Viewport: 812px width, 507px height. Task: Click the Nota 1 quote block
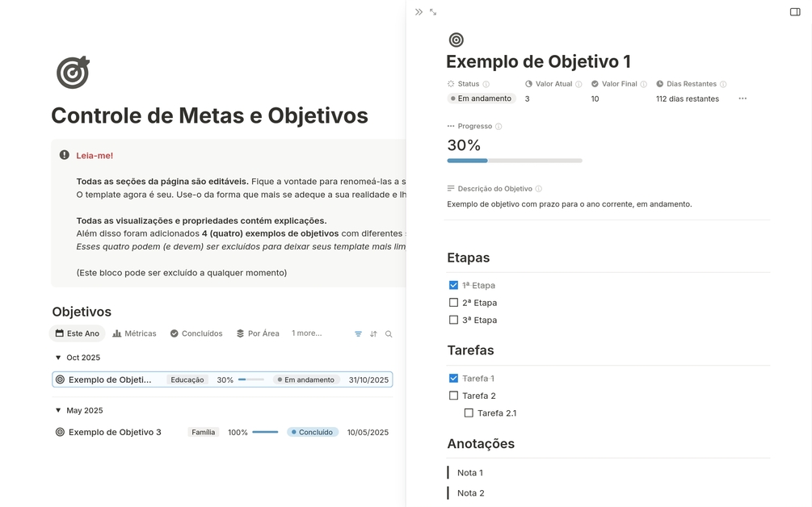click(x=470, y=472)
